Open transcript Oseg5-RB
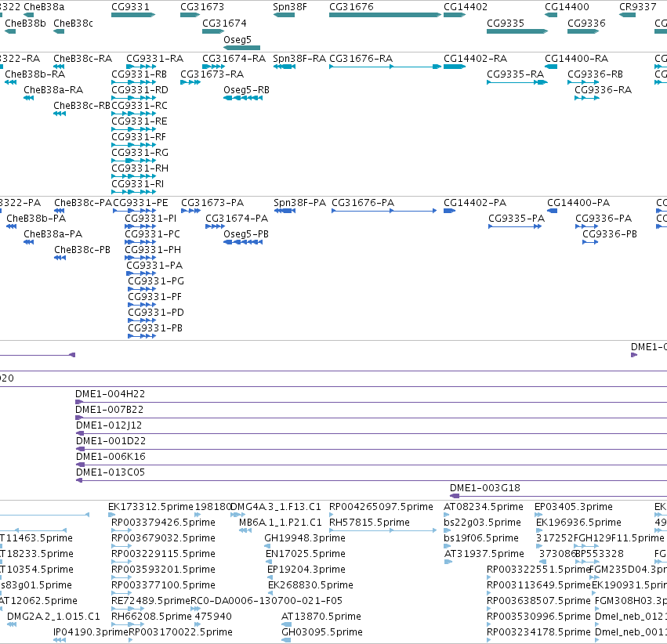 coord(246,89)
